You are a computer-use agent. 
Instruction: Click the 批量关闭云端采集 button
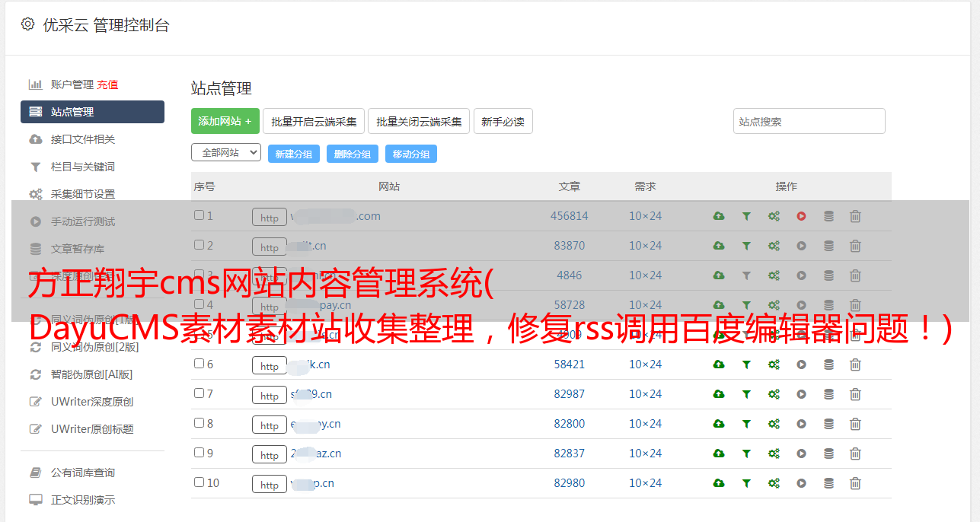click(419, 121)
